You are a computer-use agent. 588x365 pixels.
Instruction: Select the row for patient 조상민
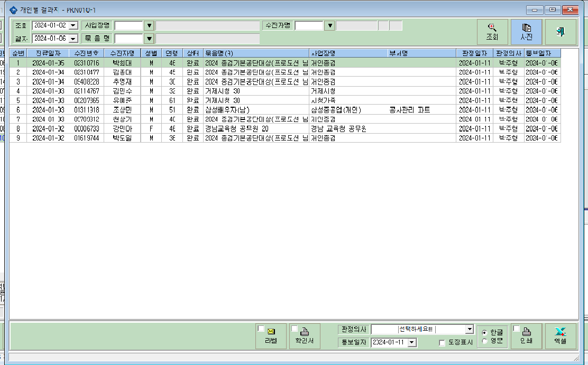pyautogui.click(x=284, y=110)
